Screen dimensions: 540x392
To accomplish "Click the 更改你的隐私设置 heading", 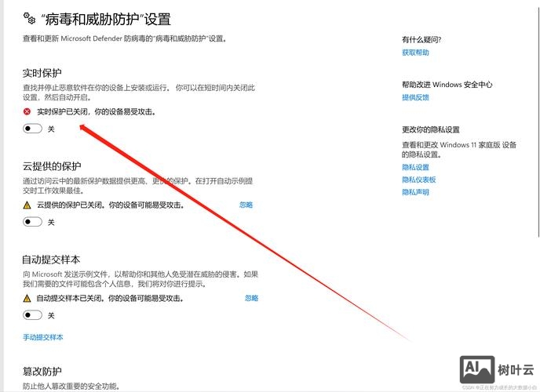I will tap(431, 129).
